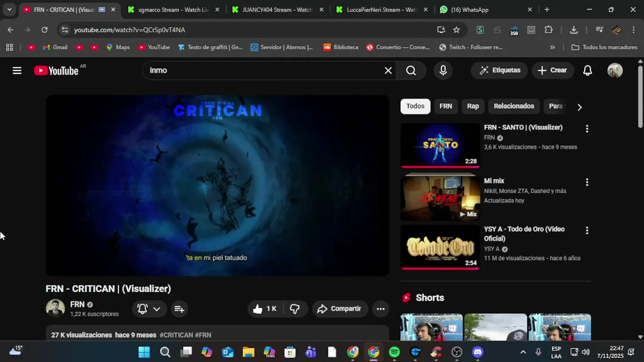Expand the subscription notification dropdown
The width and height of the screenshot is (644, 362).
pos(156,309)
